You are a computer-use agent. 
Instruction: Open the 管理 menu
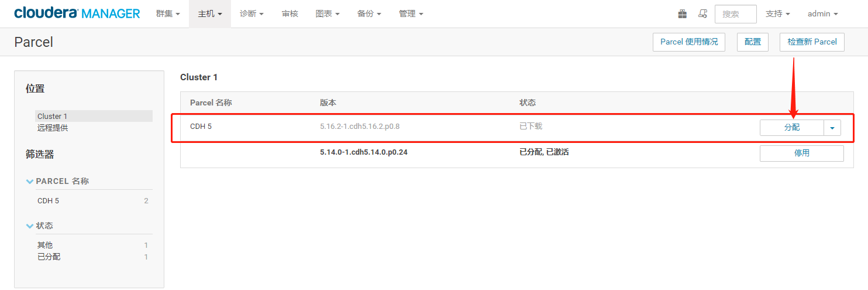(x=411, y=13)
